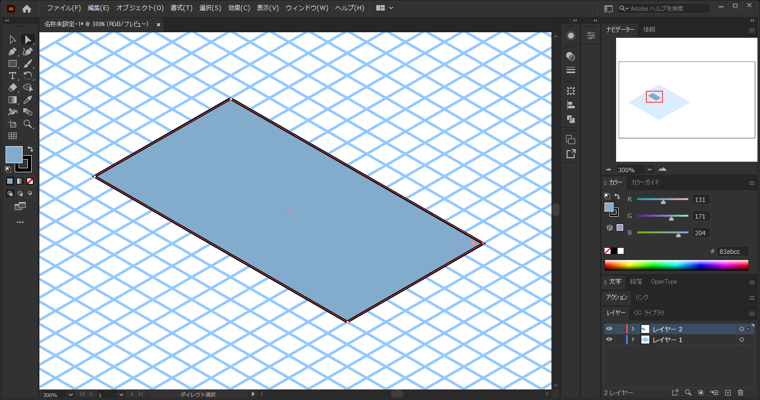
Task: Swap fill and stroke in the toolbox
Action: (30, 149)
